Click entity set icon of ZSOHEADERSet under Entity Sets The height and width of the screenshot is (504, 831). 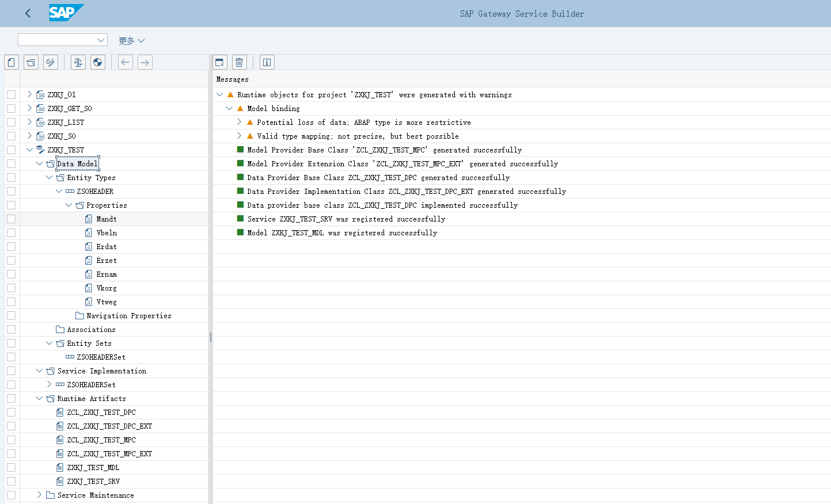coord(70,357)
